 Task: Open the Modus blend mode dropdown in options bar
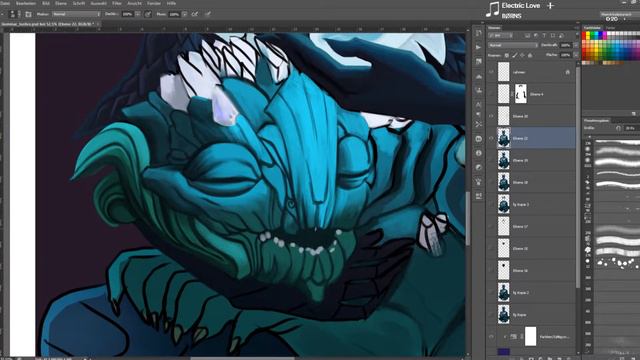coord(76,14)
